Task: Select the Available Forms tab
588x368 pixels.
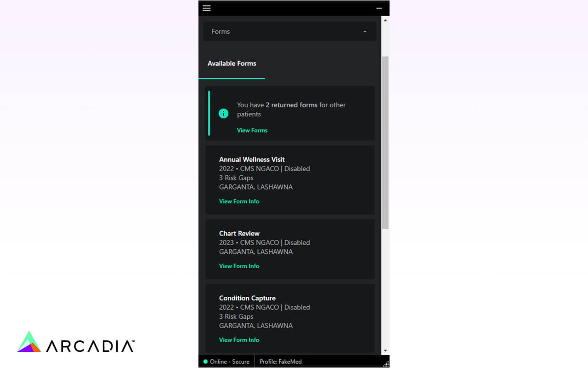Action: point(232,63)
